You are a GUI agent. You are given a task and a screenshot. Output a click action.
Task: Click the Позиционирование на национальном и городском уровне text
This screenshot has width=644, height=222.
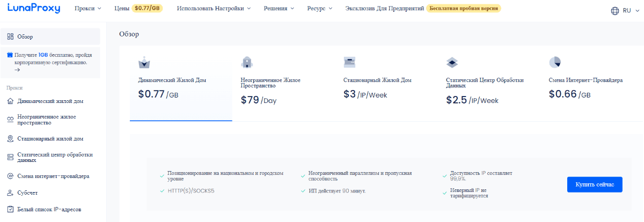click(225, 177)
